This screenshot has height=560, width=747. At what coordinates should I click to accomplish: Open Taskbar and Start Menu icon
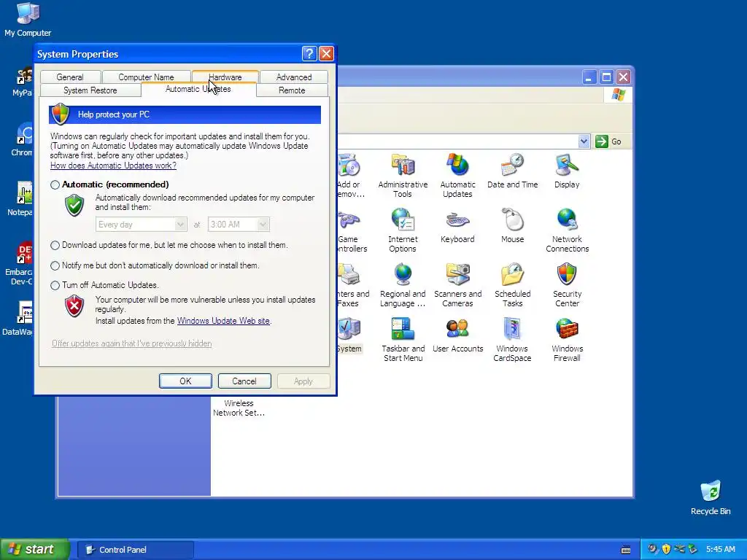pos(403,340)
